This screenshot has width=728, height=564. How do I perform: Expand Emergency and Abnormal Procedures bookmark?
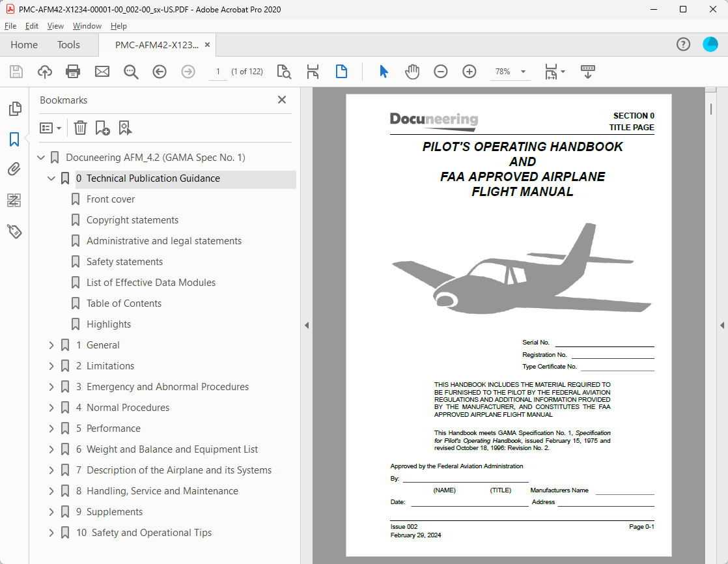click(x=51, y=387)
